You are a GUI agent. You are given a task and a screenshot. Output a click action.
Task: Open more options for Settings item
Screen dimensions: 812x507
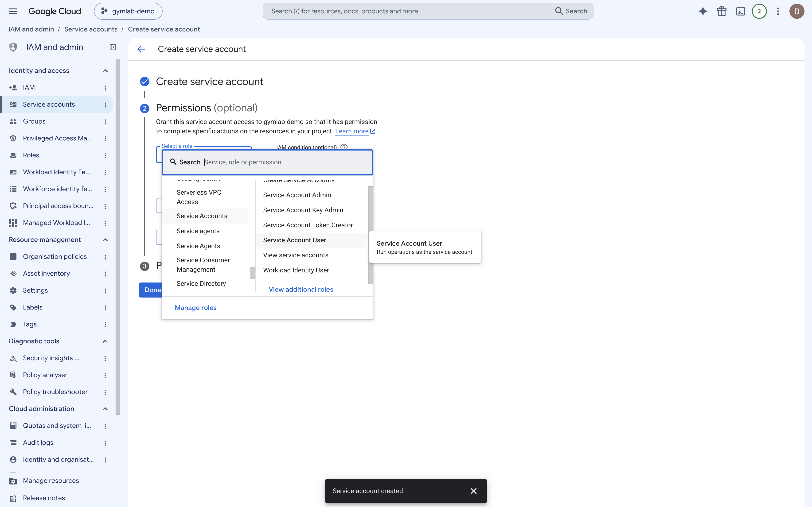pos(105,290)
